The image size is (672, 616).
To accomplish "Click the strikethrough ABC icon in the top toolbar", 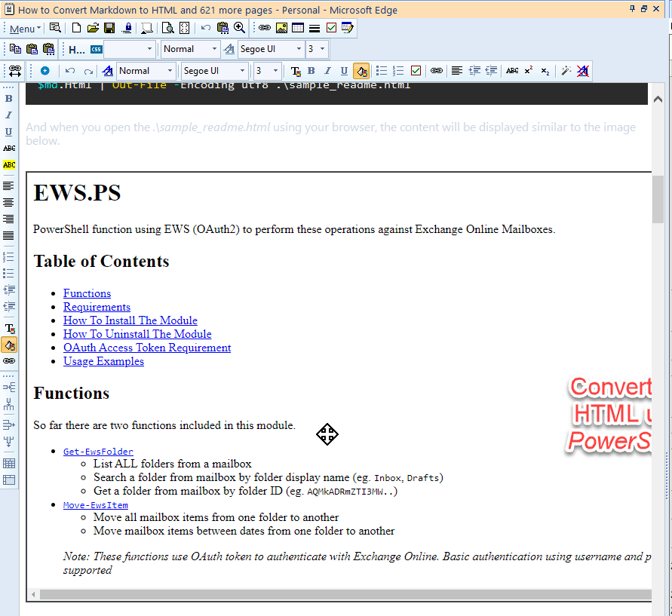I will (x=512, y=71).
